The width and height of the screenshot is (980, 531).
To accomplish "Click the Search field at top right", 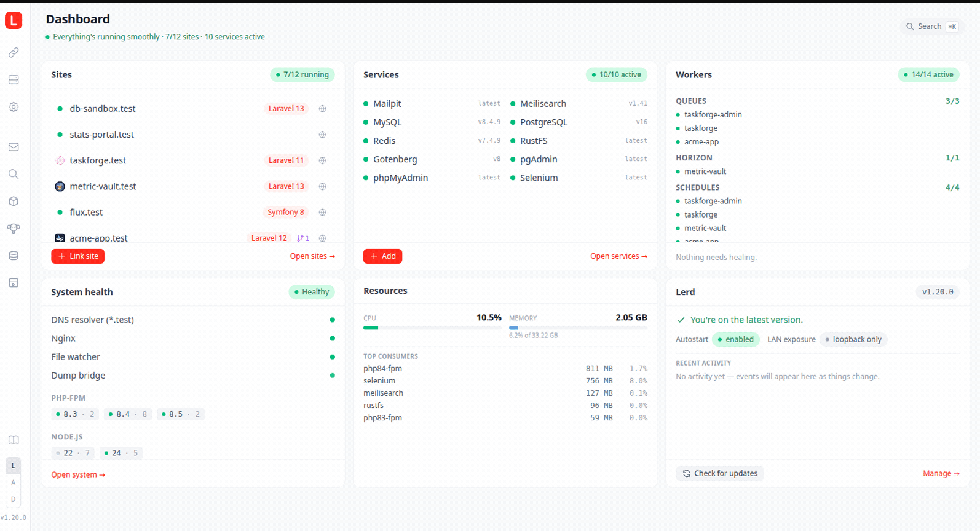I will (x=931, y=26).
